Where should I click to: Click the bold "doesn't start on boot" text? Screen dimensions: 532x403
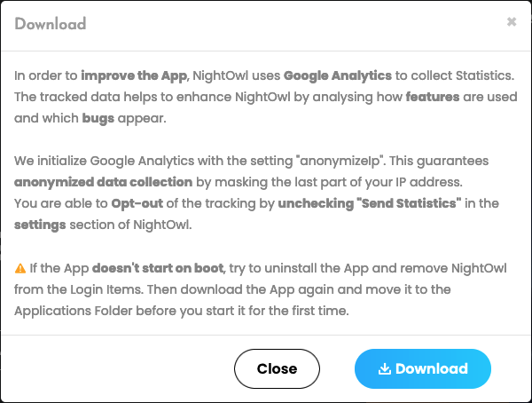(x=158, y=268)
